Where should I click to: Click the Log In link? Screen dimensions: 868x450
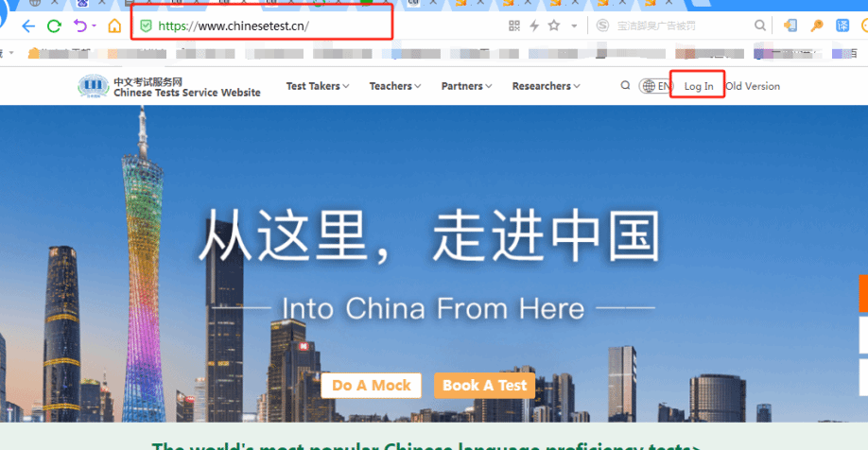(x=699, y=86)
